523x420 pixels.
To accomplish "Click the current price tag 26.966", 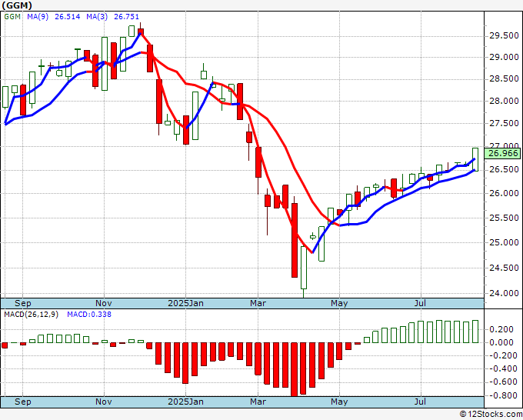I will (502, 153).
